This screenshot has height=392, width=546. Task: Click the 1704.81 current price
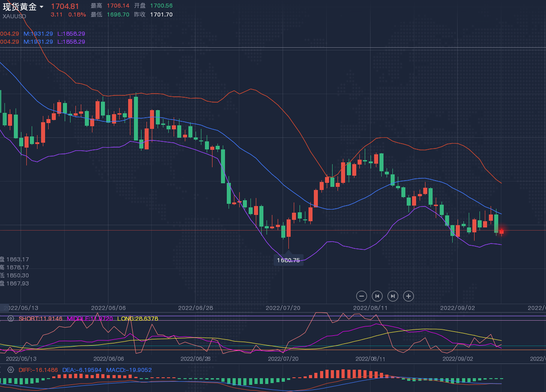point(65,6)
